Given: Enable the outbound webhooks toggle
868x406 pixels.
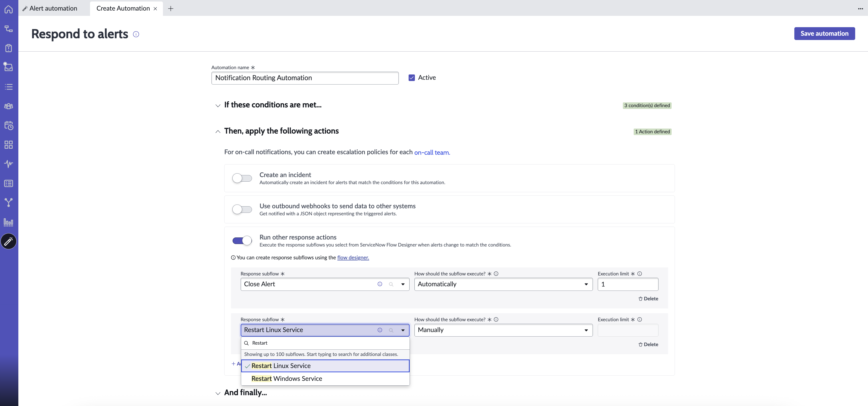Looking at the screenshot, I should click(242, 209).
